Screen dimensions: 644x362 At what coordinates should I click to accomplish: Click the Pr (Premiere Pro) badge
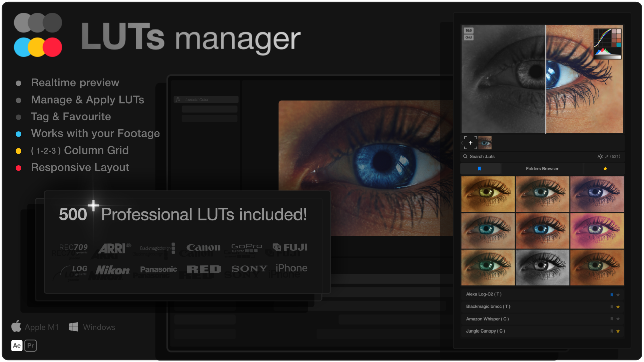(31, 345)
